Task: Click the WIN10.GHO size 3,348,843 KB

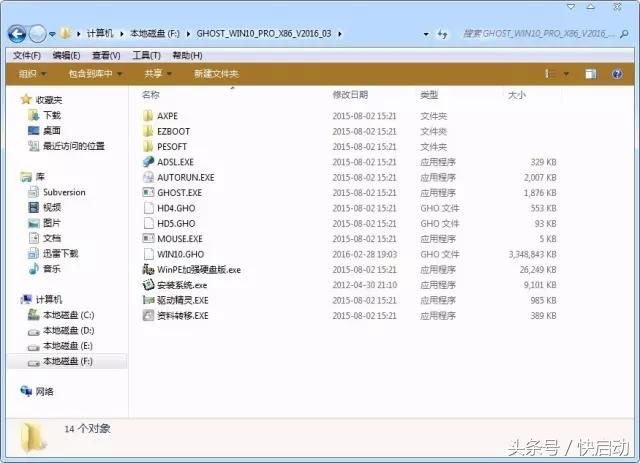Action: pos(532,254)
